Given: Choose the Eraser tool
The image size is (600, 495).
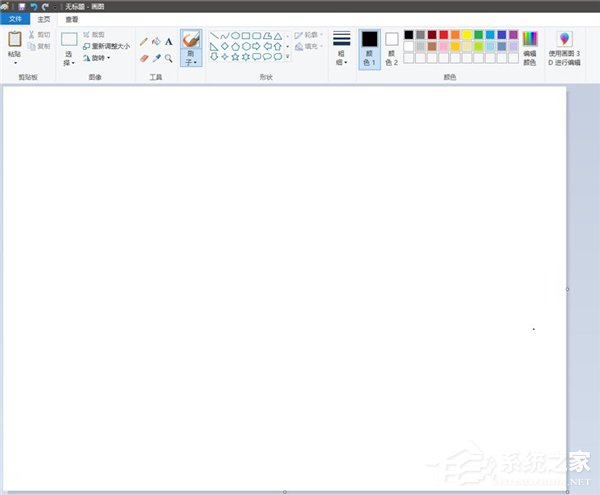Looking at the screenshot, I should coord(144,59).
